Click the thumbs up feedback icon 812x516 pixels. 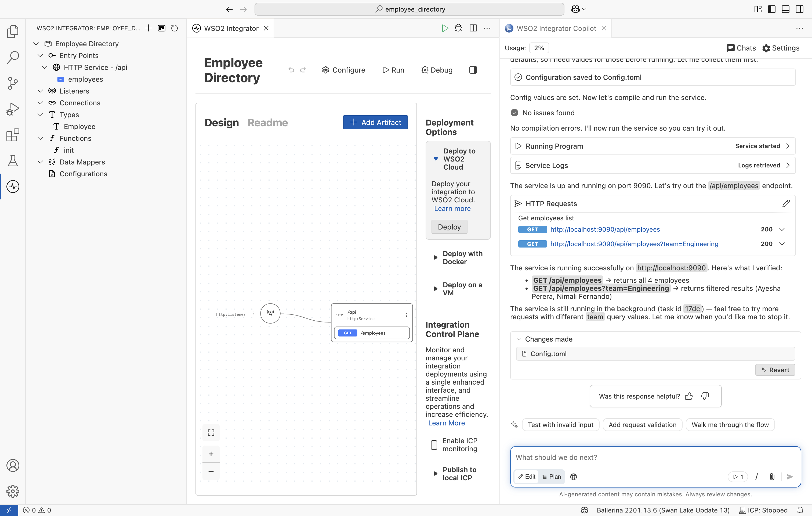(689, 396)
